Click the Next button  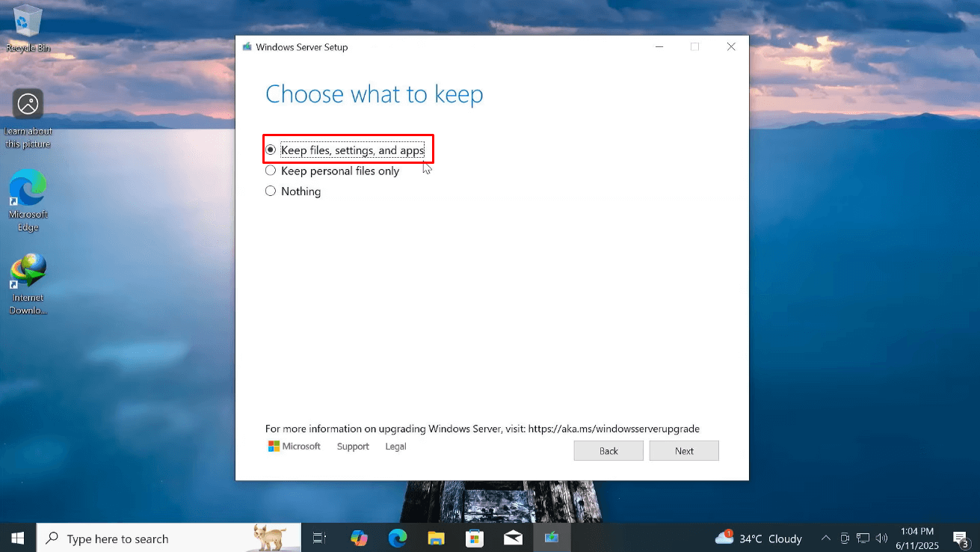(x=683, y=450)
